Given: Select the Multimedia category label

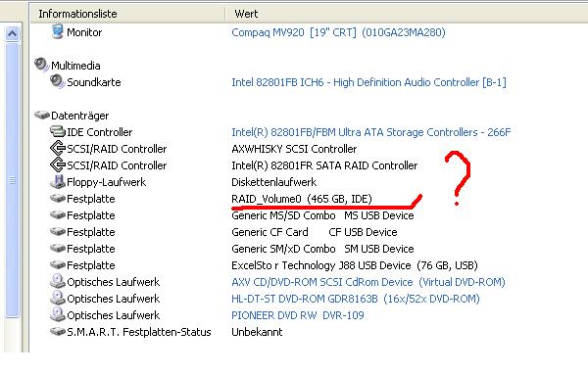Looking at the screenshot, I should 75,66.
